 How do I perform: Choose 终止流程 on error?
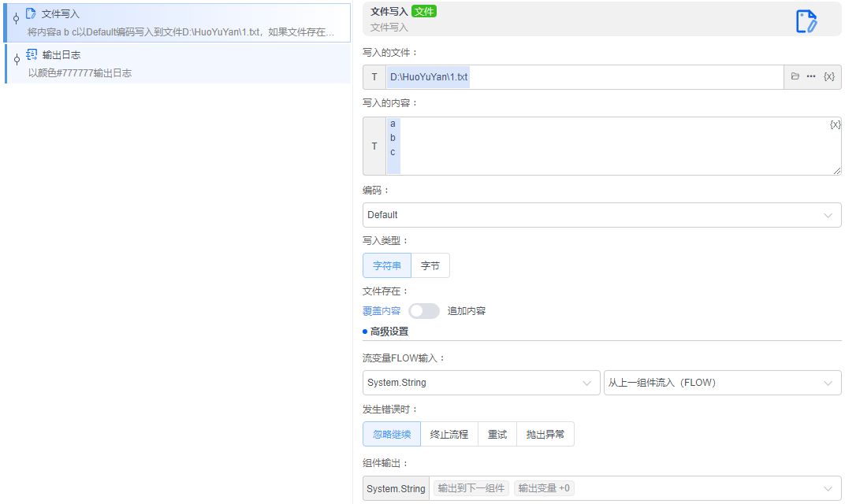(x=449, y=434)
